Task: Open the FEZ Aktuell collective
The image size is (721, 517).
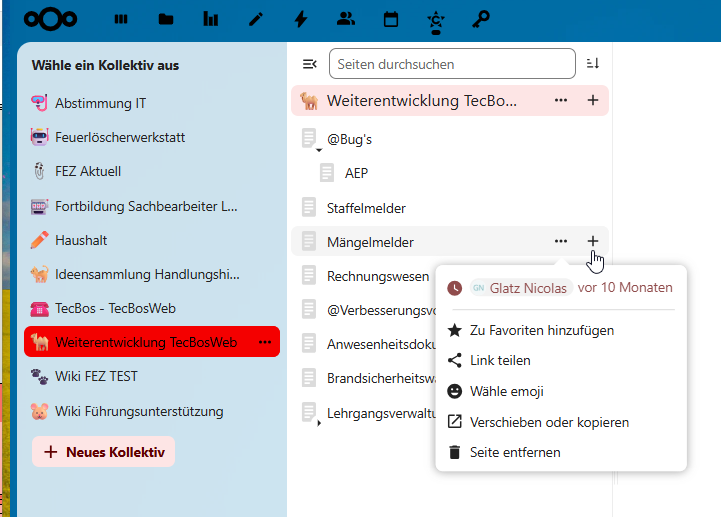Action: click(x=152, y=171)
